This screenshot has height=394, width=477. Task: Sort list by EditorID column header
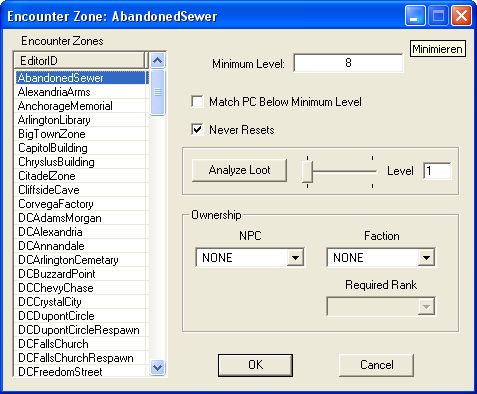(79, 61)
